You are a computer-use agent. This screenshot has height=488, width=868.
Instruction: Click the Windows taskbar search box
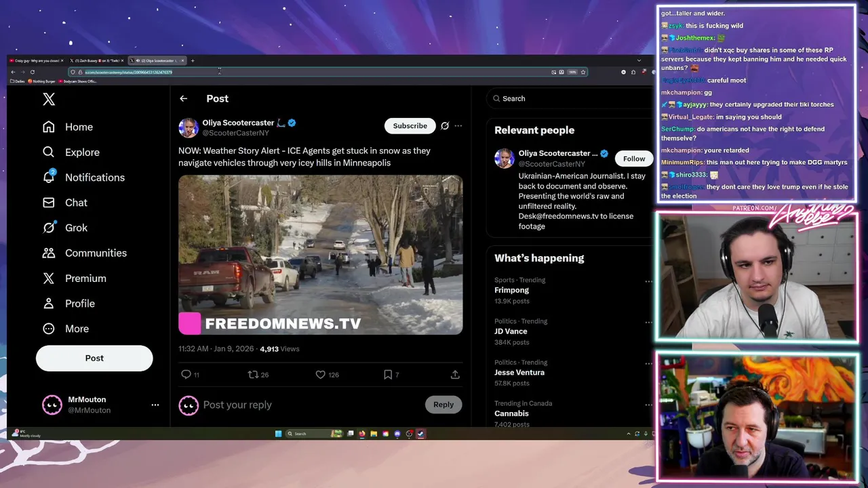coord(314,434)
